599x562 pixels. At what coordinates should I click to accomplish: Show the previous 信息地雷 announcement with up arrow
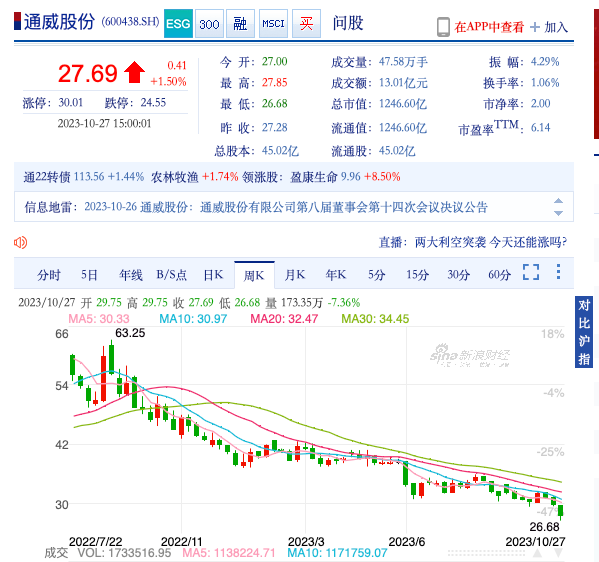[559, 201]
